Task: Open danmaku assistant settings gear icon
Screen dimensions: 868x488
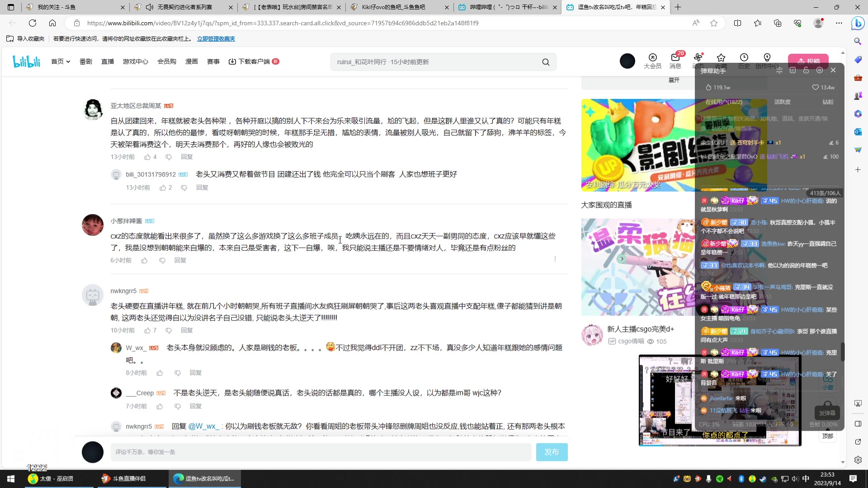Action: pos(820,70)
